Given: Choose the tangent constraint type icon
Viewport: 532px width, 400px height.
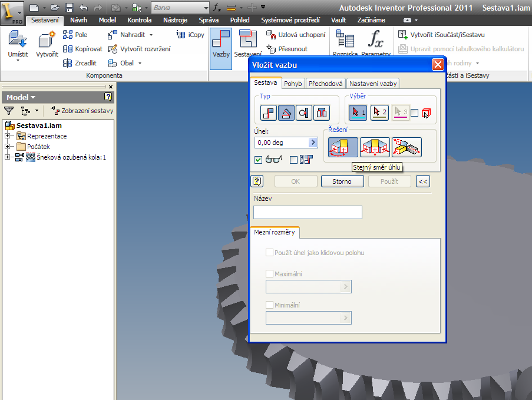Looking at the screenshot, I should point(303,113).
